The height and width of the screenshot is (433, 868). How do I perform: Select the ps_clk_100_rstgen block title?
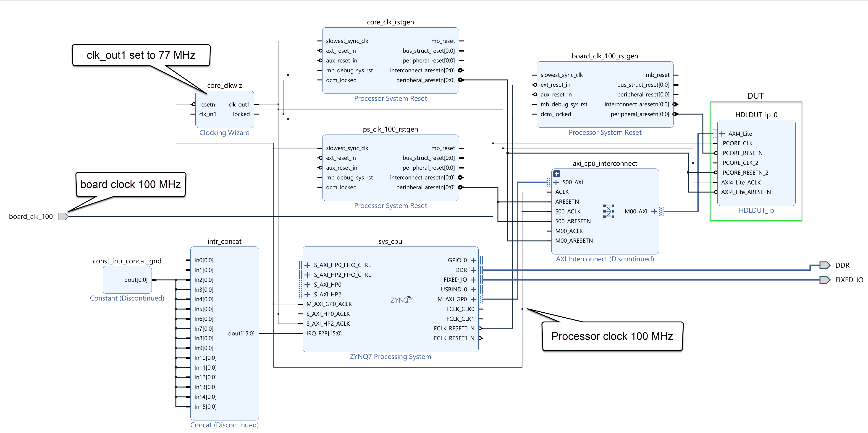[x=390, y=129]
